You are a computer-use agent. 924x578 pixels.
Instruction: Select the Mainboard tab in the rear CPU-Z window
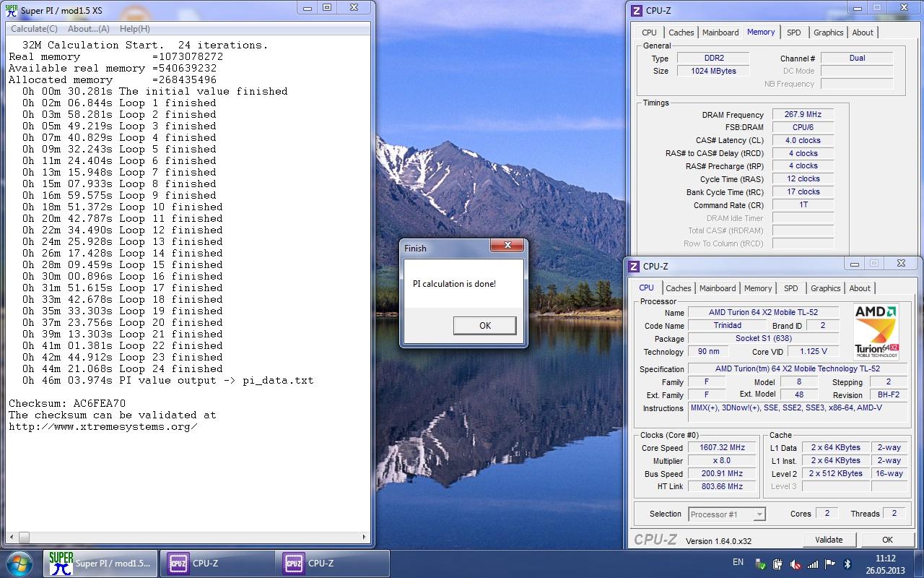(720, 33)
